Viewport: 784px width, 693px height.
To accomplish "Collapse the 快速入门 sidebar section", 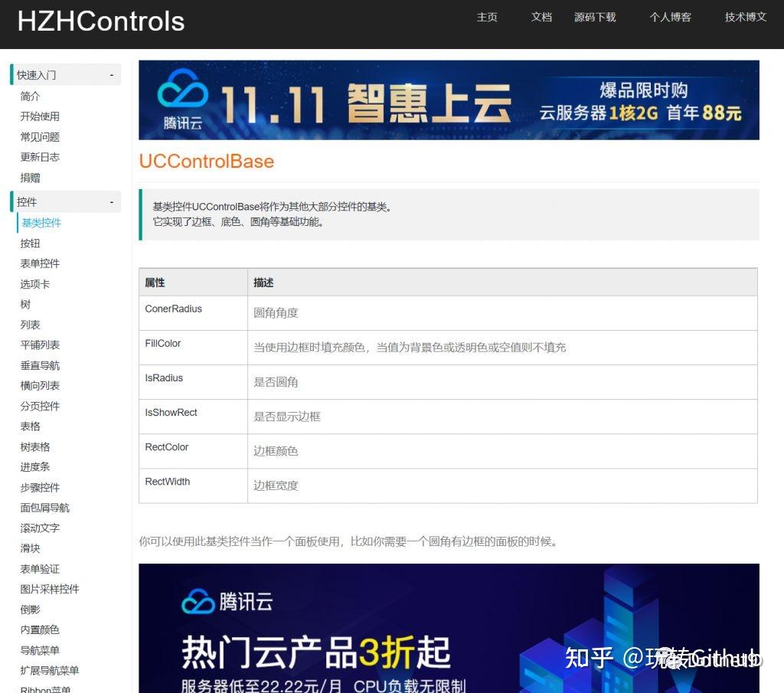I will coord(66,75).
